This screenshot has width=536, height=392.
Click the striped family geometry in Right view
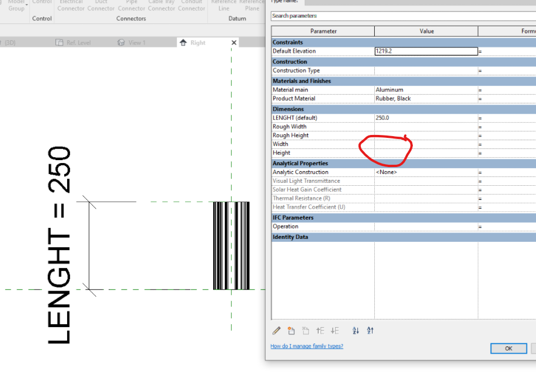[x=231, y=245]
